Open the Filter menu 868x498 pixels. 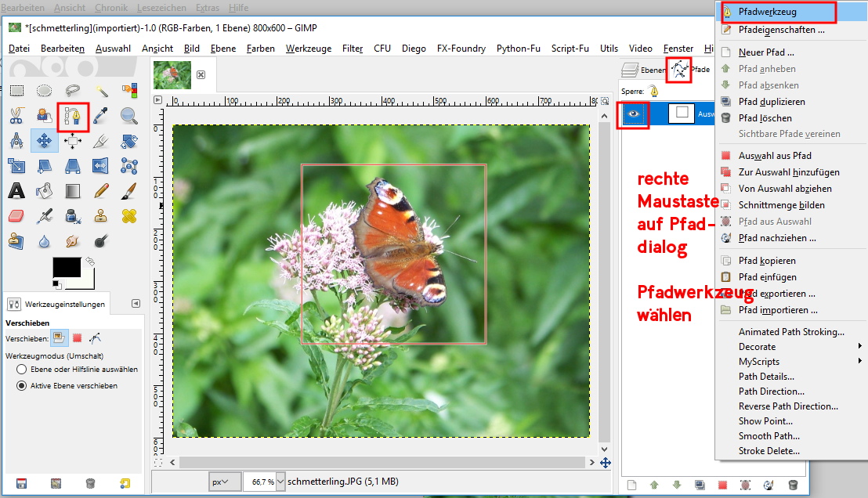tap(353, 49)
